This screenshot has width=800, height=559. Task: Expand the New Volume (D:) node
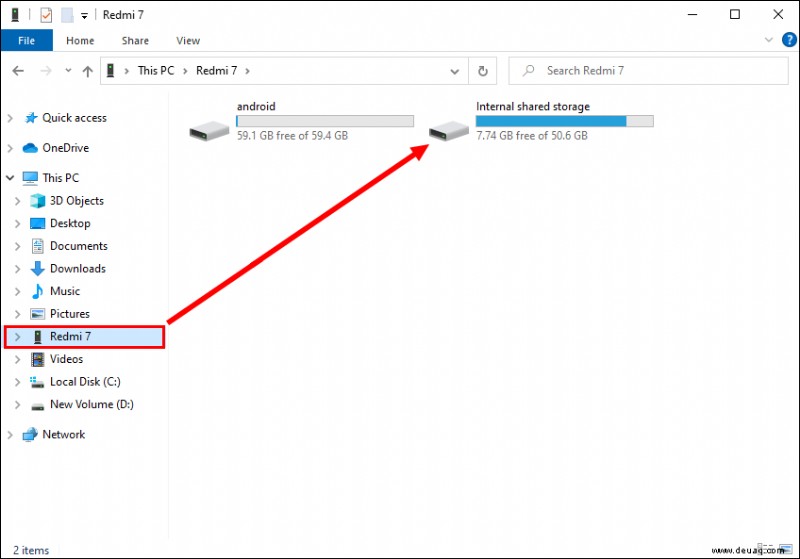17,405
